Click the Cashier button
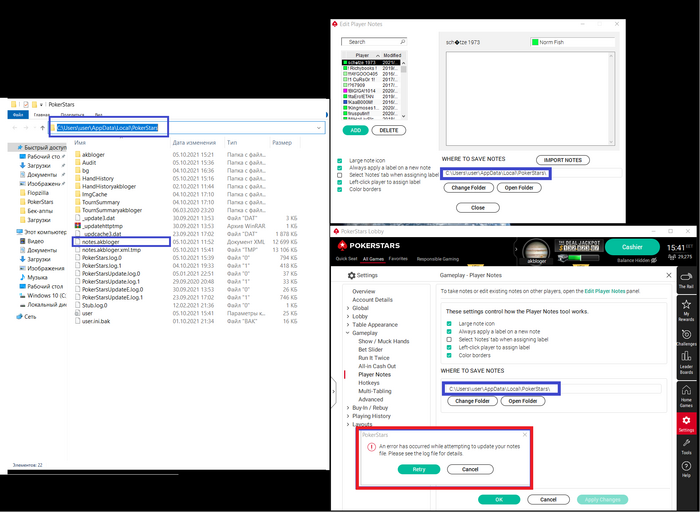The height and width of the screenshot is (512, 700). (x=632, y=247)
